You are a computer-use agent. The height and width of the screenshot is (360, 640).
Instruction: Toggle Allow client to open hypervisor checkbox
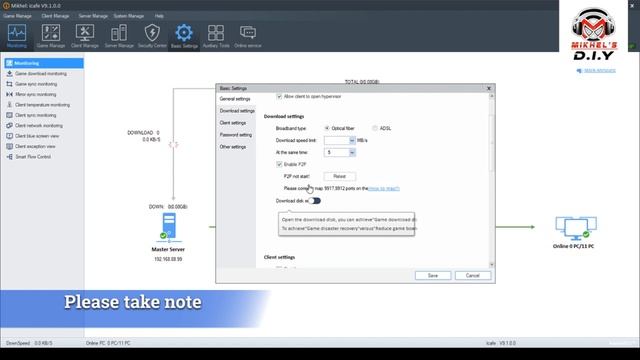click(x=279, y=97)
